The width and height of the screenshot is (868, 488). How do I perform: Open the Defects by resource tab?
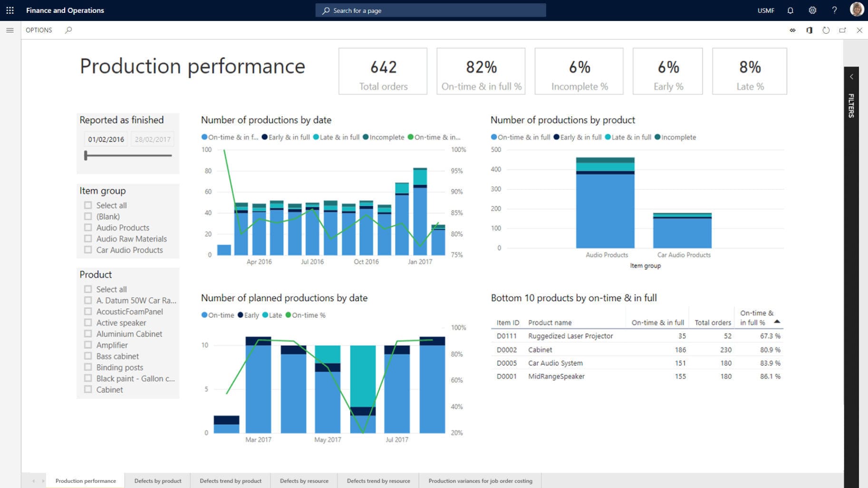click(304, 481)
